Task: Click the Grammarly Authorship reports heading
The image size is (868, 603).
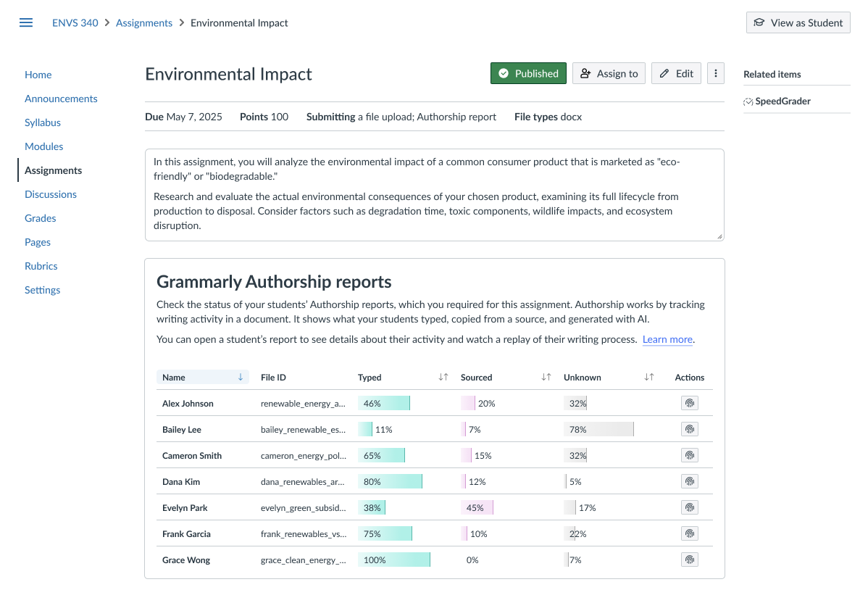Action: coord(274,281)
